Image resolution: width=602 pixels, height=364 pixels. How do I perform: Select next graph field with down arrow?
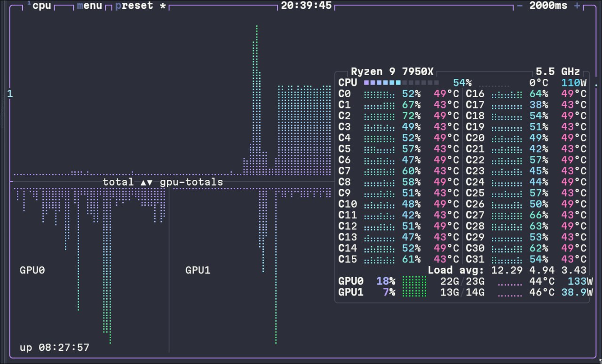(x=150, y=182)
